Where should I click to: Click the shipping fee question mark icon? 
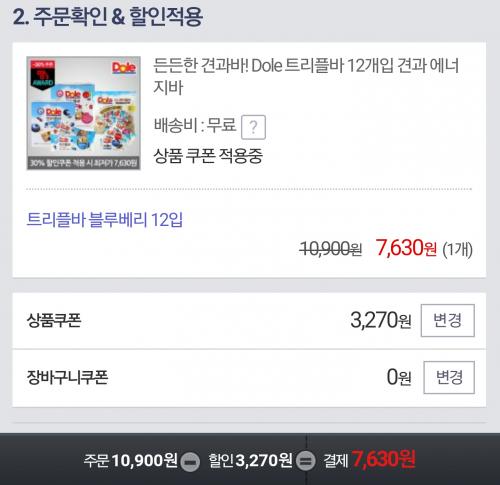253,127
